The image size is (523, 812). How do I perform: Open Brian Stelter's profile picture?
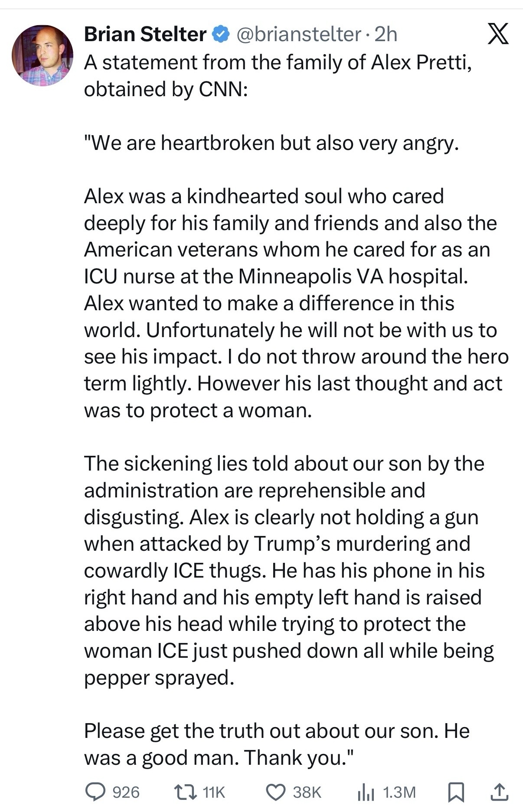pyautogui.click(x=42, y=55)
